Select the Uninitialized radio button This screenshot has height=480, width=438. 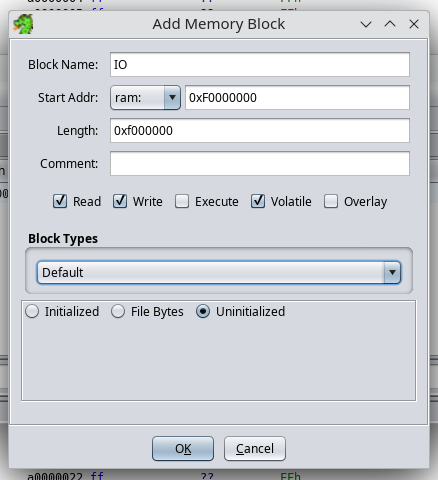(203, 311)
